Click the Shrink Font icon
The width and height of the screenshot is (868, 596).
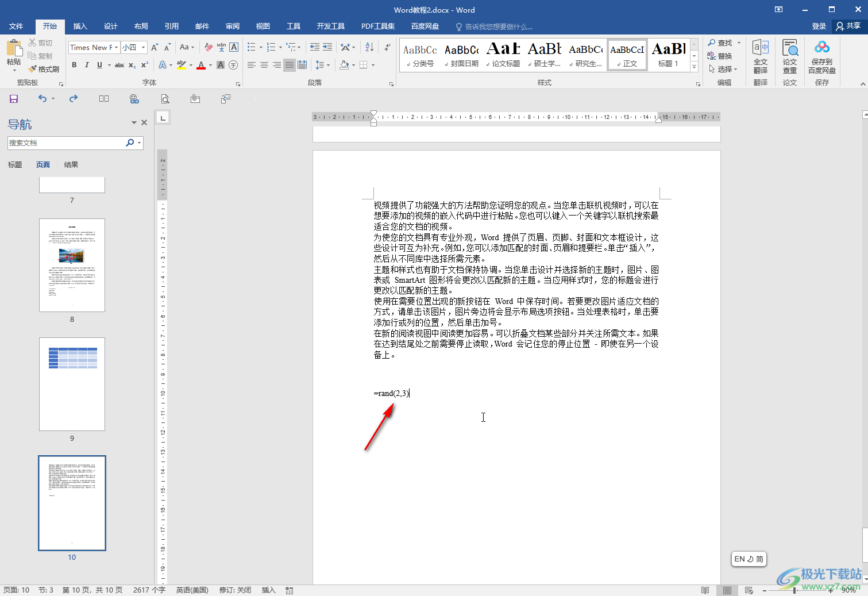pos(167,47)
